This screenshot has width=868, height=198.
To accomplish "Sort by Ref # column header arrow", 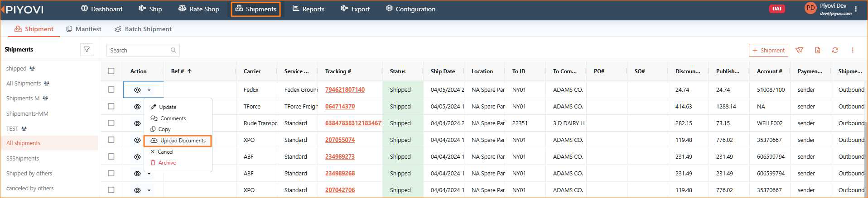I will coord(189,71).
